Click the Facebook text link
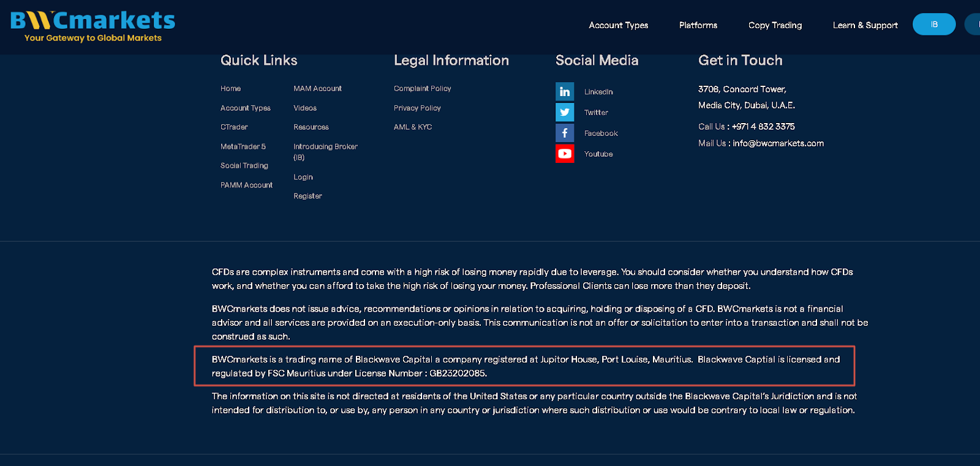This screenshot has width=980, height=466. tap(601, 133)
